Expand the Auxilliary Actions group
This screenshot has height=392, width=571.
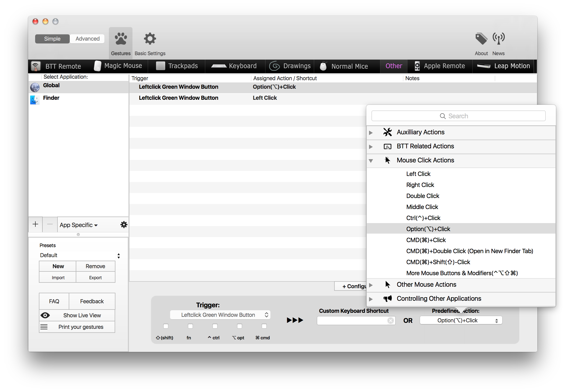point(371,133)
